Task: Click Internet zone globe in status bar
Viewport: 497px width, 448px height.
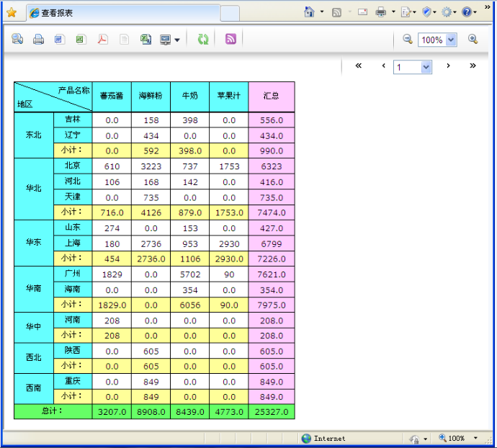Action: tap(306, 439)
